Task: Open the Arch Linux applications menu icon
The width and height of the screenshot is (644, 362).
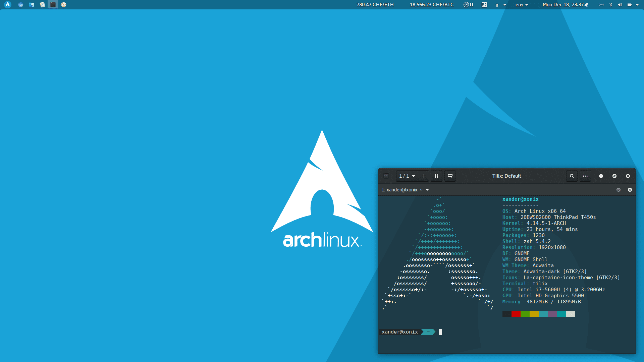Action: (x=8, y=5)
